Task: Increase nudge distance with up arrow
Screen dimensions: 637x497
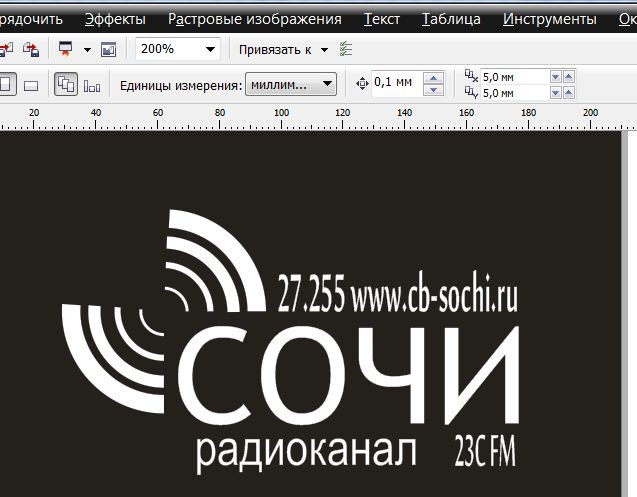Action: click(x=433, y=78)
